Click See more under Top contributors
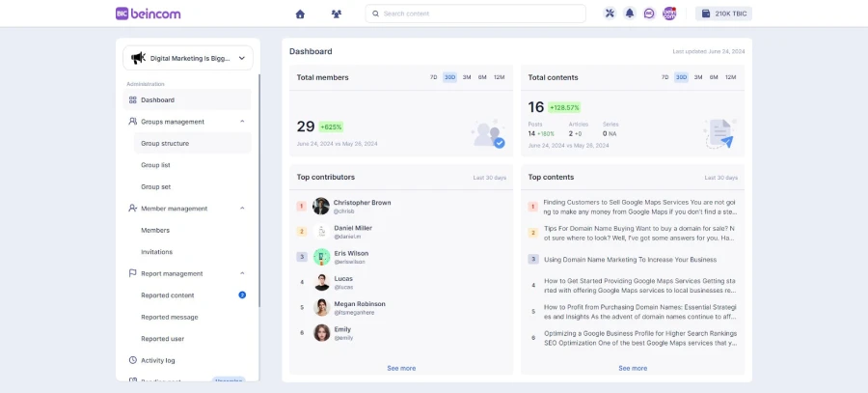The width and height of the screenshot is (868, 393). click(401, 368)
